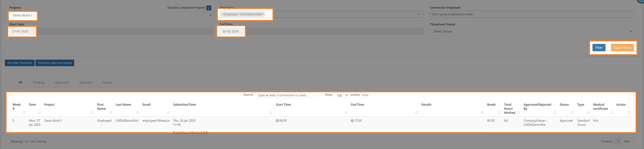Click the Thu, 30 Jan 2025 submitted cell

(x=184, y=123)
